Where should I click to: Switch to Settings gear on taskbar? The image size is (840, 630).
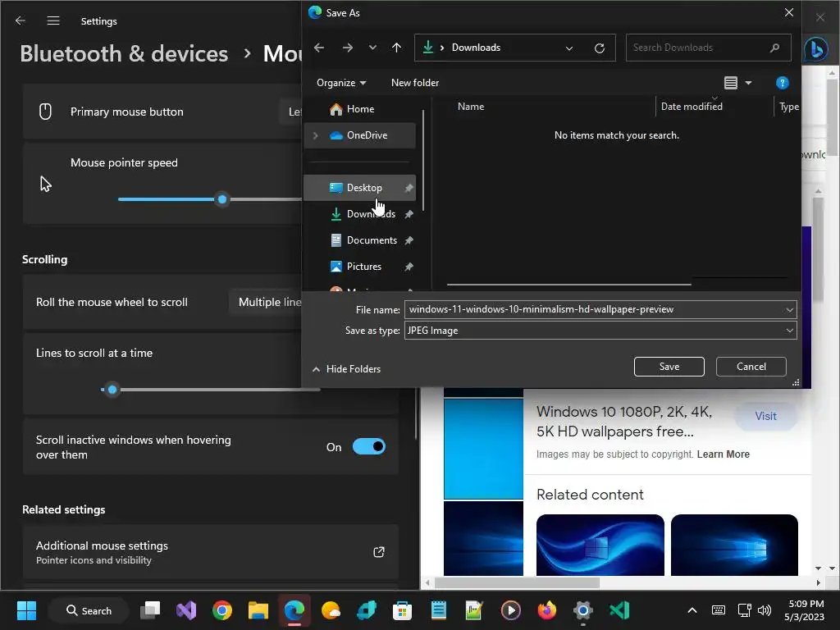click(583, 610)
